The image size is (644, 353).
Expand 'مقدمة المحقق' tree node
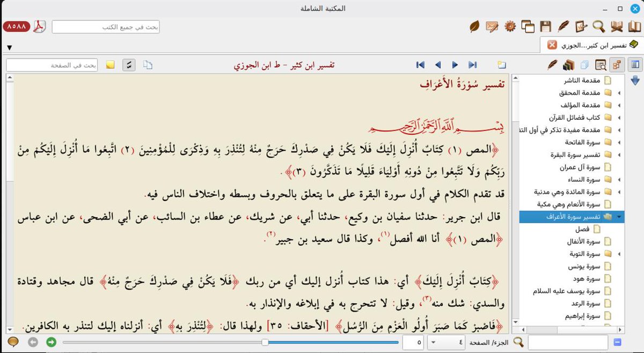click(x=619, y=93)
